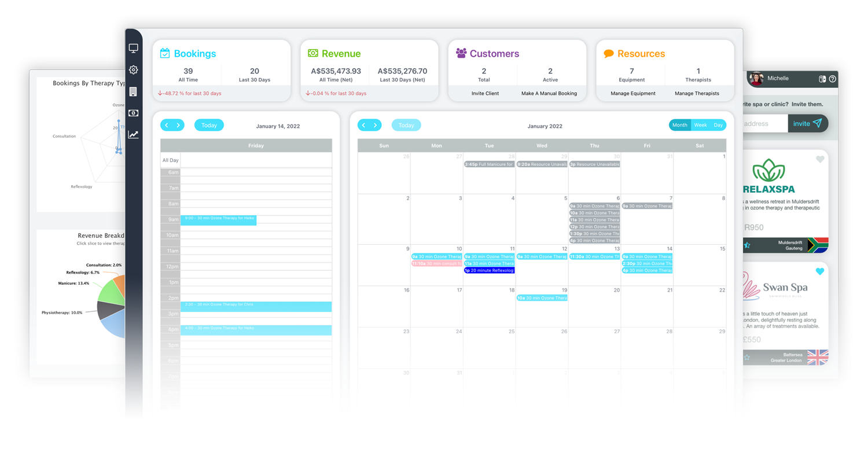Click the invite button with paper plane
The width and height of the screenshot is (868, 449).
808,123
